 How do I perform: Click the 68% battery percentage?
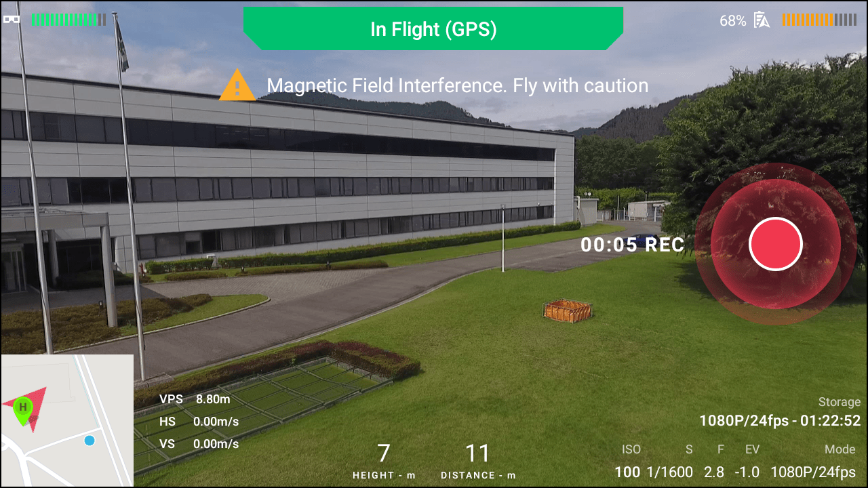(x=733, y=21)
